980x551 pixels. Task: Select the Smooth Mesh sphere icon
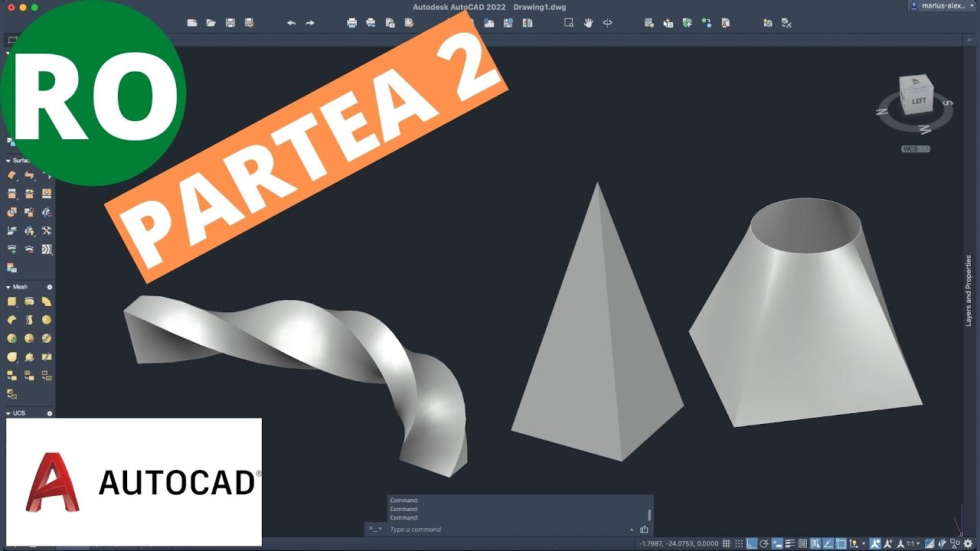coord(47,319)
